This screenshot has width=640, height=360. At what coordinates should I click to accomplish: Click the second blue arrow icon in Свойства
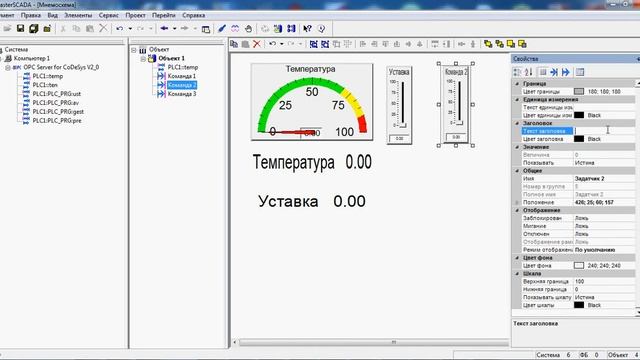[565, 72]
